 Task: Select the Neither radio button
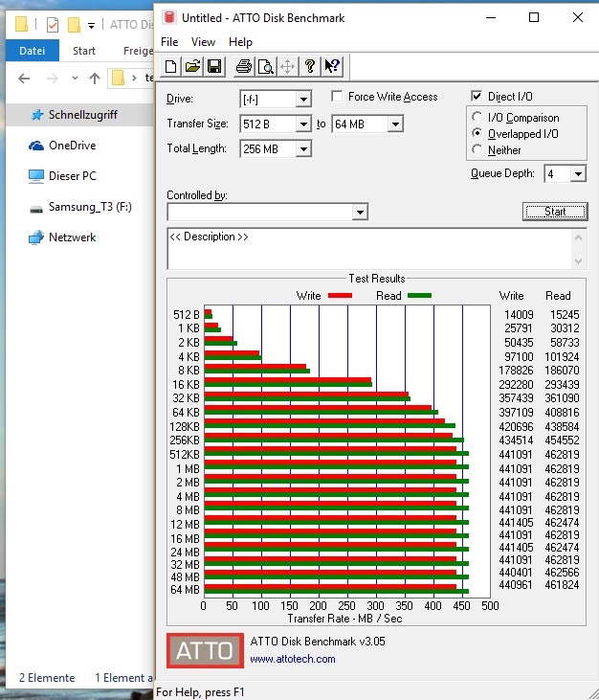(477, 149)
